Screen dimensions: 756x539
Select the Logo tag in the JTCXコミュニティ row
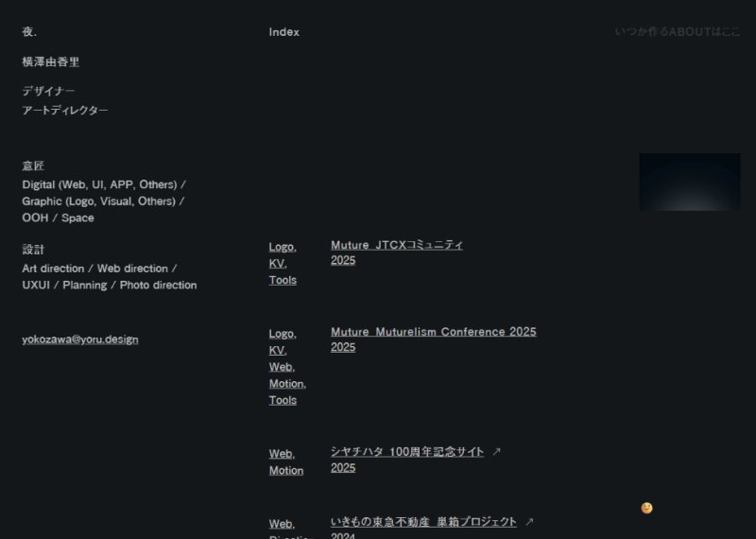coord(282,247)
